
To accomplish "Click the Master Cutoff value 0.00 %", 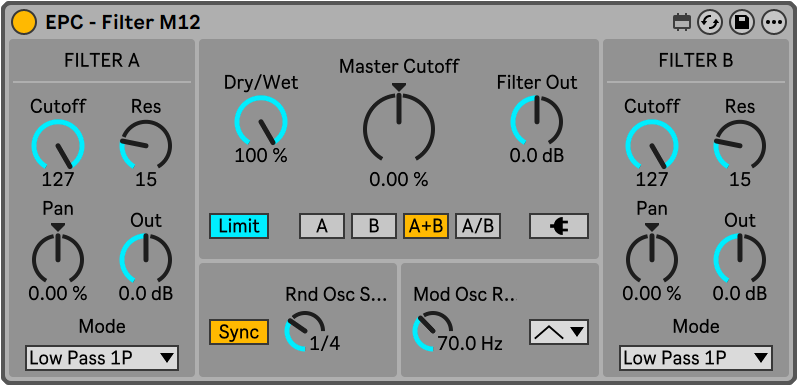I will coord(399,179).
